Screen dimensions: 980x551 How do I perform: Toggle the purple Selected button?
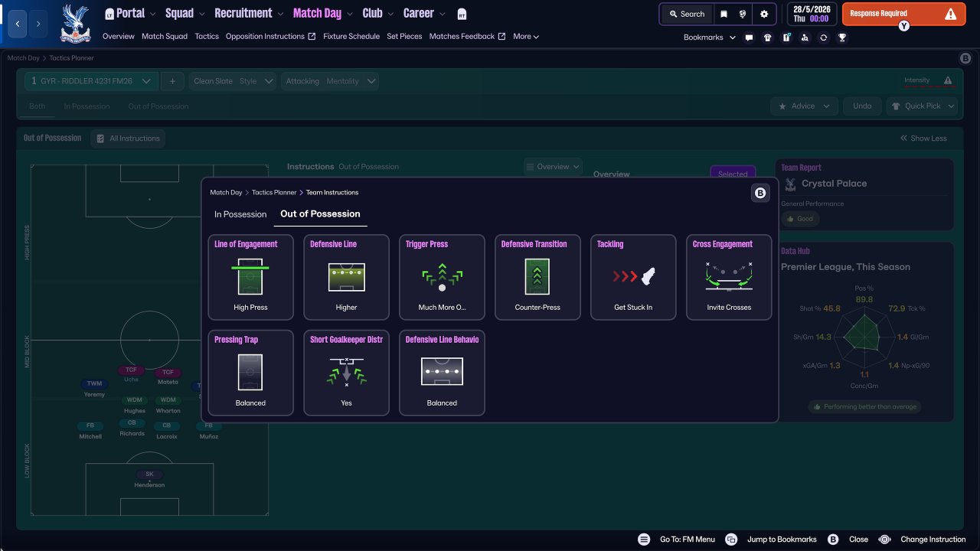(x=733, y=174)
